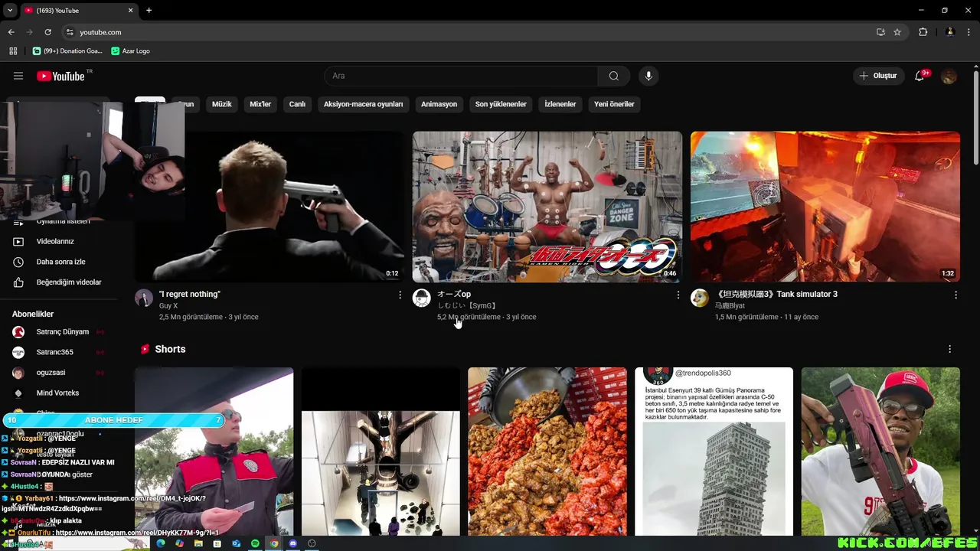Screen dimensions: 980x551
Task: Open the Chrome apps grid in bookmarks bar
Action: click(13, 51)
